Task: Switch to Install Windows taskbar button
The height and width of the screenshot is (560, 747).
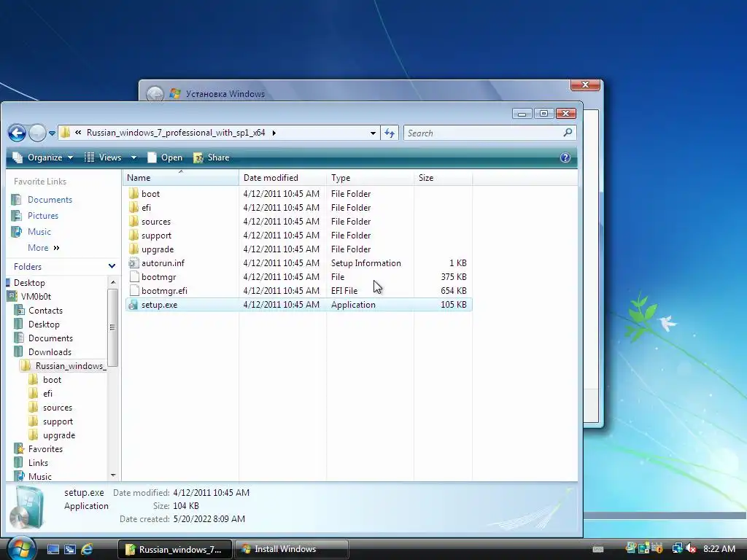Action: [x=292, y=550]
